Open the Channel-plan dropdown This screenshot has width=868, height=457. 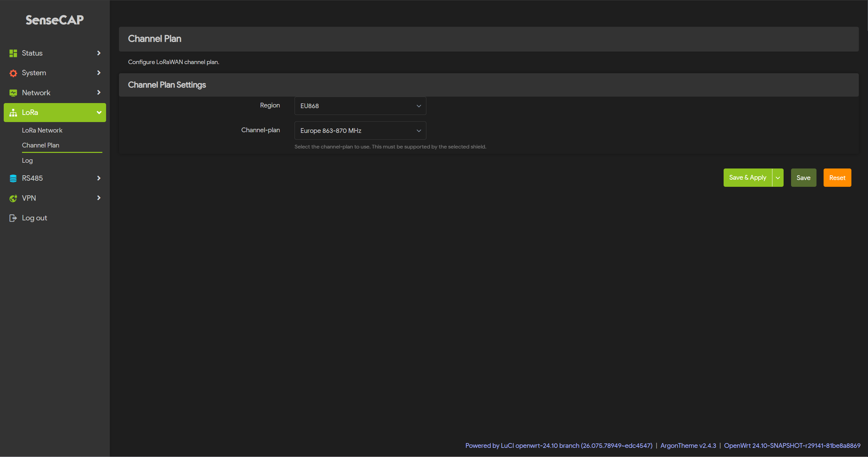[360, 131]
